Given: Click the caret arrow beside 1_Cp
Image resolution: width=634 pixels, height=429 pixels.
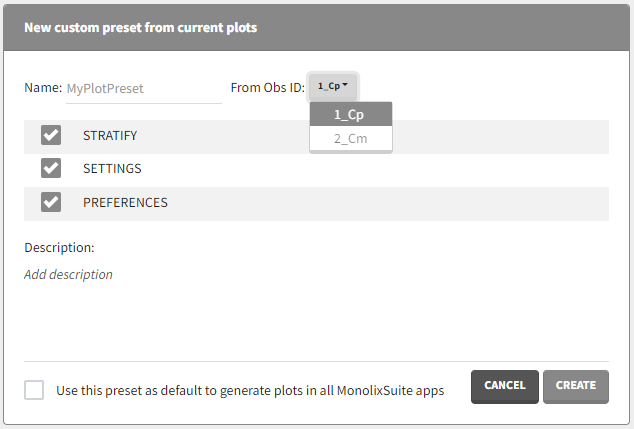Looking at the screenshot, I should point(345,86).
